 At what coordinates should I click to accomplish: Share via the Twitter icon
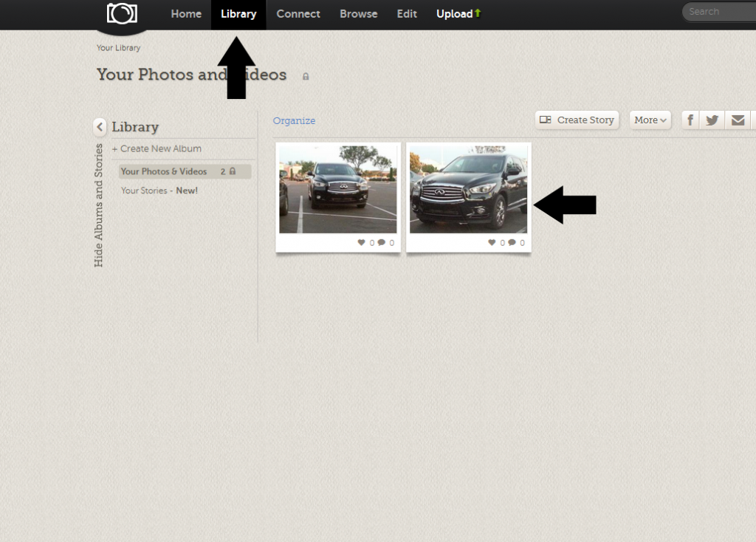712,120
